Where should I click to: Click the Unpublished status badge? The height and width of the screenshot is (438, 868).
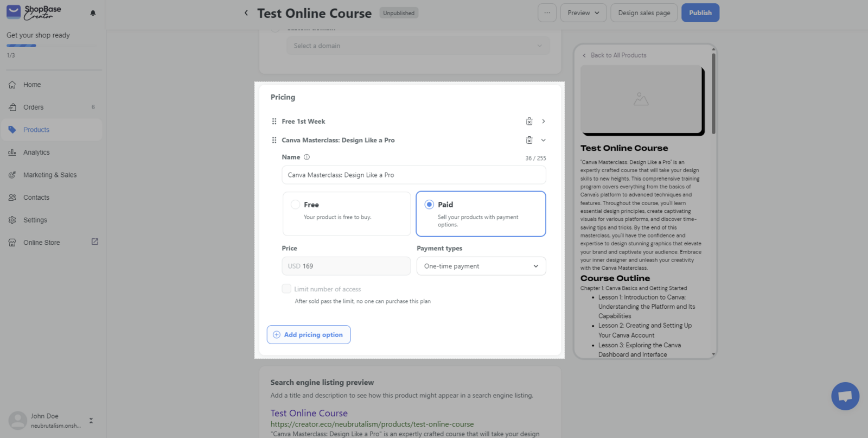[x=399, y=13]
